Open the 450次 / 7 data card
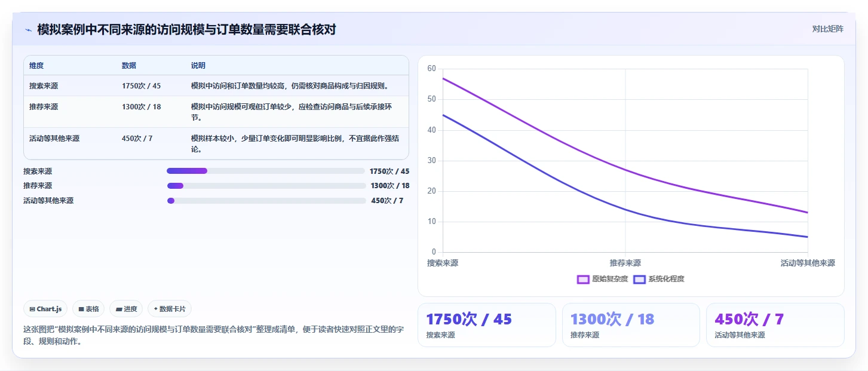The width and height of the screenshot is (868, 371). 775,325
